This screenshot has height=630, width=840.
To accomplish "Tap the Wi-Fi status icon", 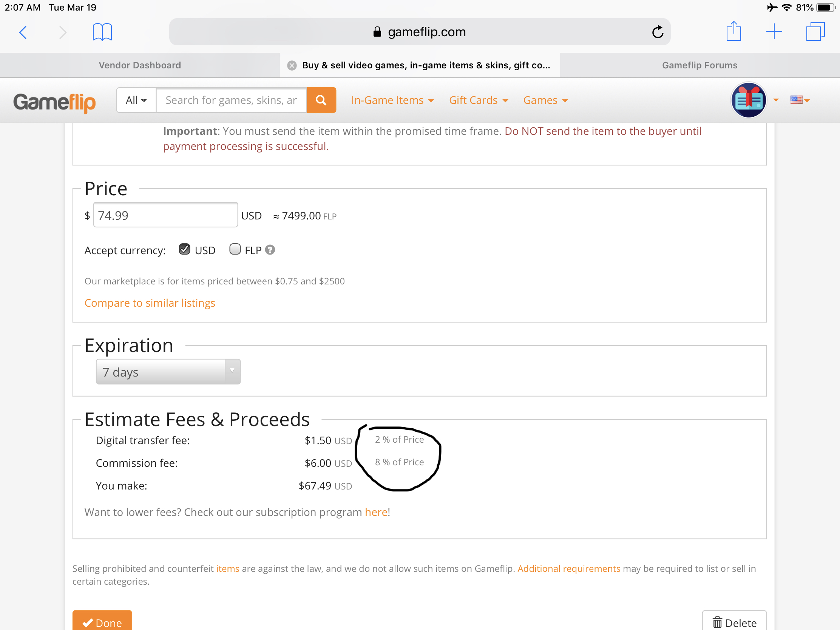I will click(787, 8).
